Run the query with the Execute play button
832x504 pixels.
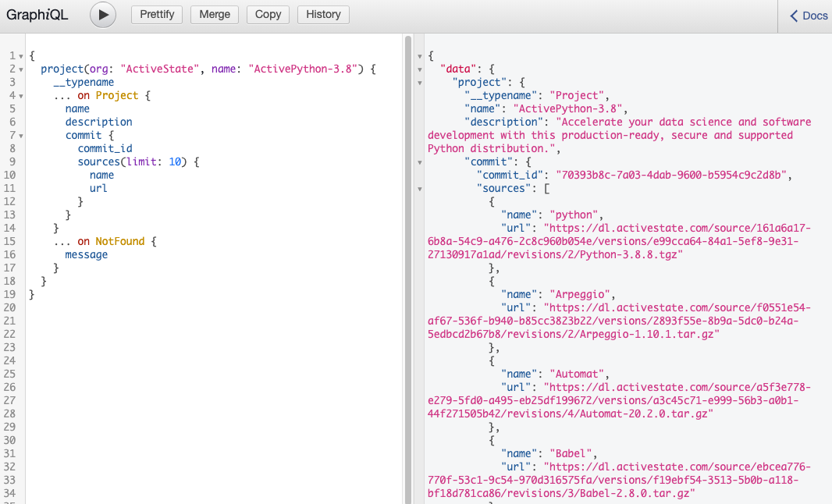[103, 15]
